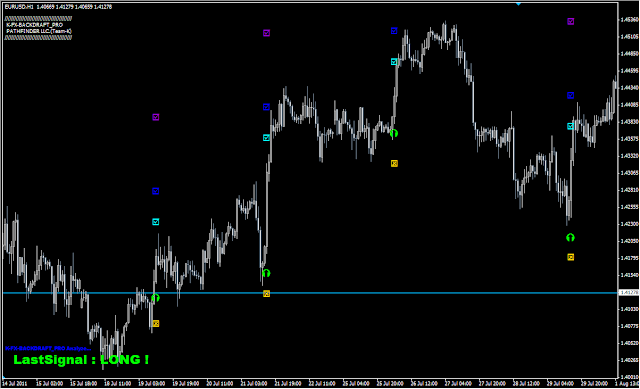Image resolution: width=640 pixels, height=389 pixels.
Task: Click the blue 'K-FX-BACKDRAFT_PRO Analyze...' label
Action: (48, 348)
